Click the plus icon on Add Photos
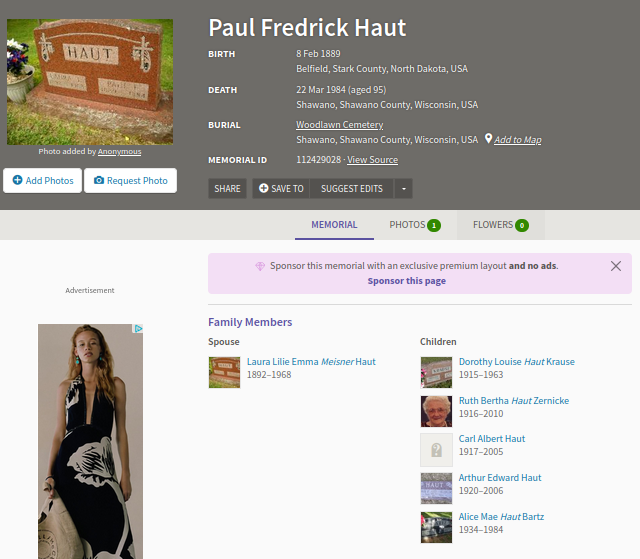The image size is (640, 559). tap(18, 180)
